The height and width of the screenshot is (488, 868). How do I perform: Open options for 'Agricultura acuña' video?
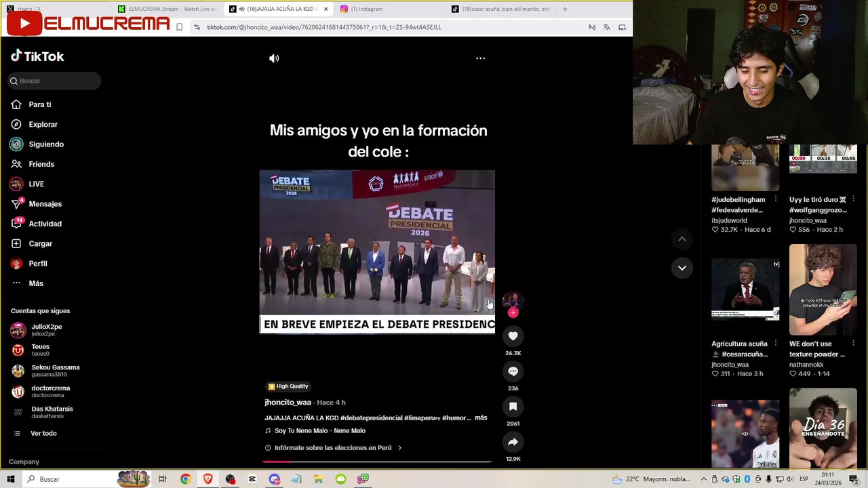point(776,344)
